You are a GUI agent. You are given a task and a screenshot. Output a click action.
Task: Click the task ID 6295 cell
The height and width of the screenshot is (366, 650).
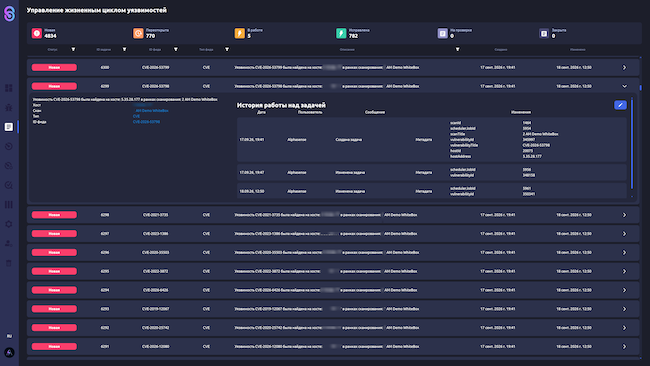[105, 271]
